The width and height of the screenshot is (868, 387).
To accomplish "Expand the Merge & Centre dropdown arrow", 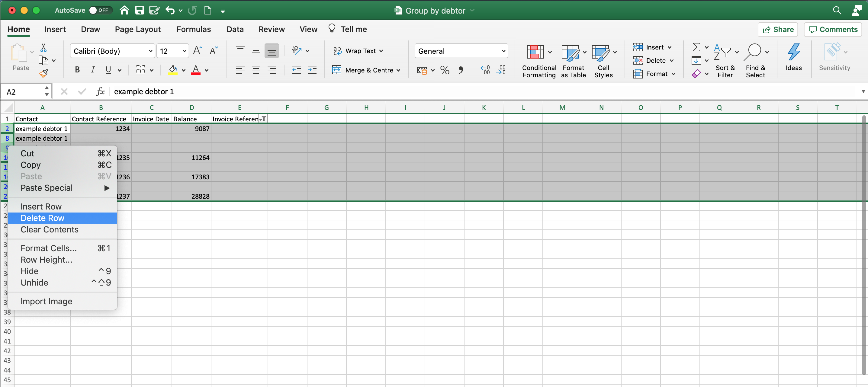I will point(399,70).
